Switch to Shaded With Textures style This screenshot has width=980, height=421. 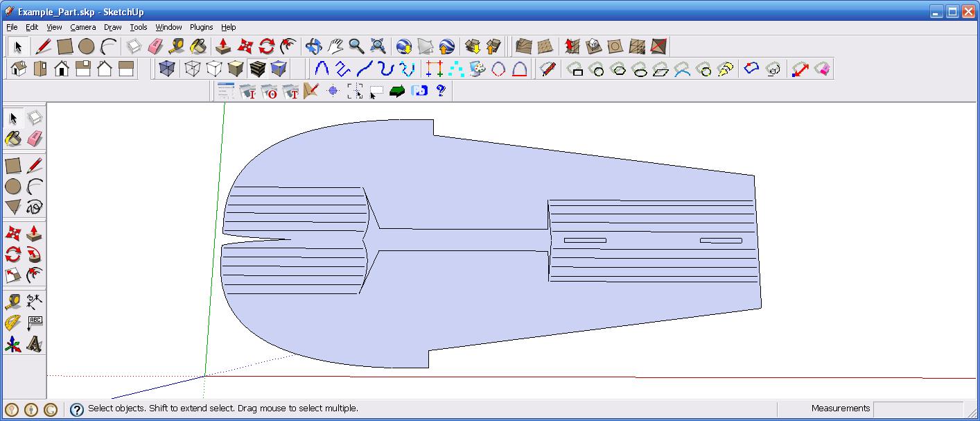257,69
